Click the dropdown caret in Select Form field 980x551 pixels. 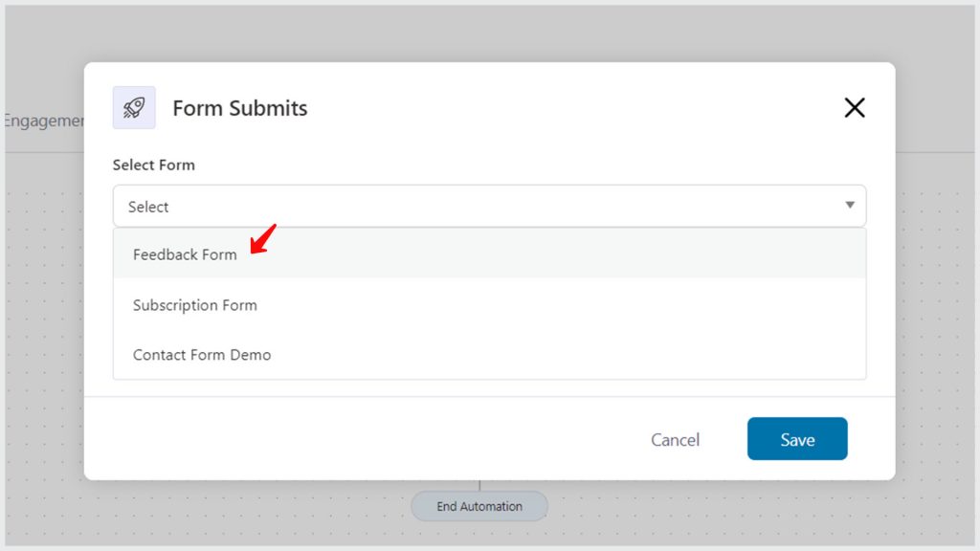(x=850, y=205)
